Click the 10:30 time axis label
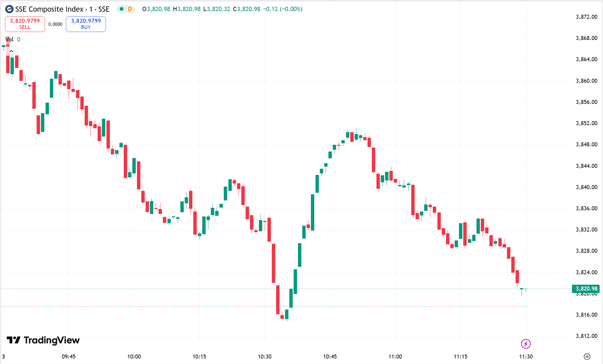Image resolution: width=603 pixels, height=364 pixels. coord(265,357)
